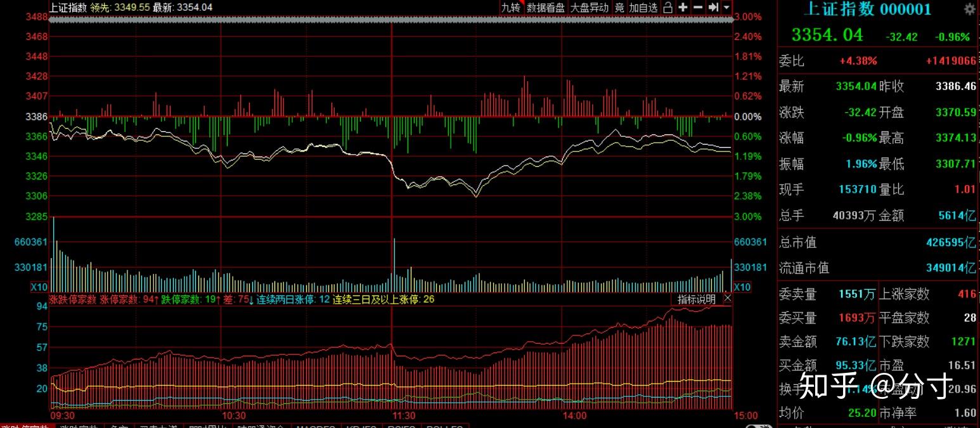Click the 最低 3307.71 value

(956, 164)
